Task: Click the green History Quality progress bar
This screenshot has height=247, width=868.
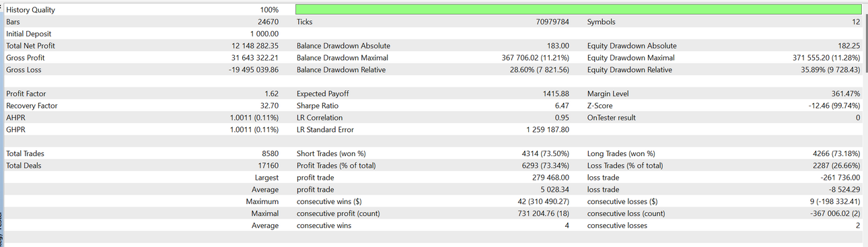Action: click(x=579, y=10)
